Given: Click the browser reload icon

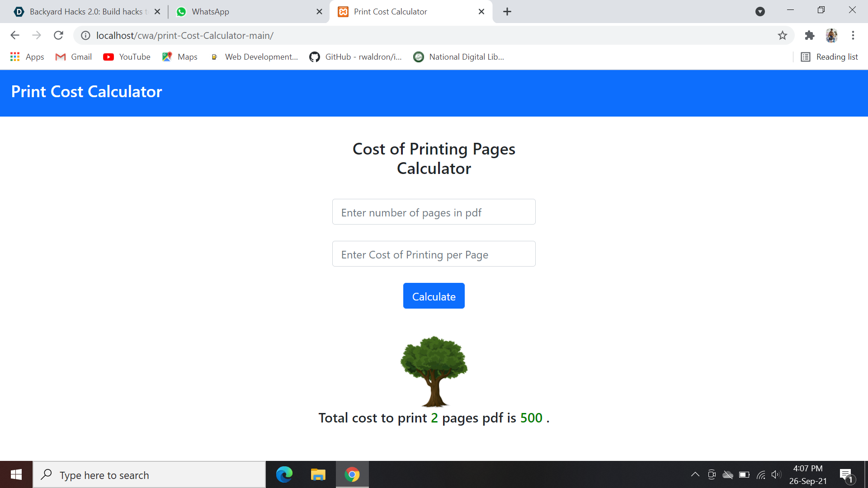Looking at the screenshot, I should pos(58,35).
